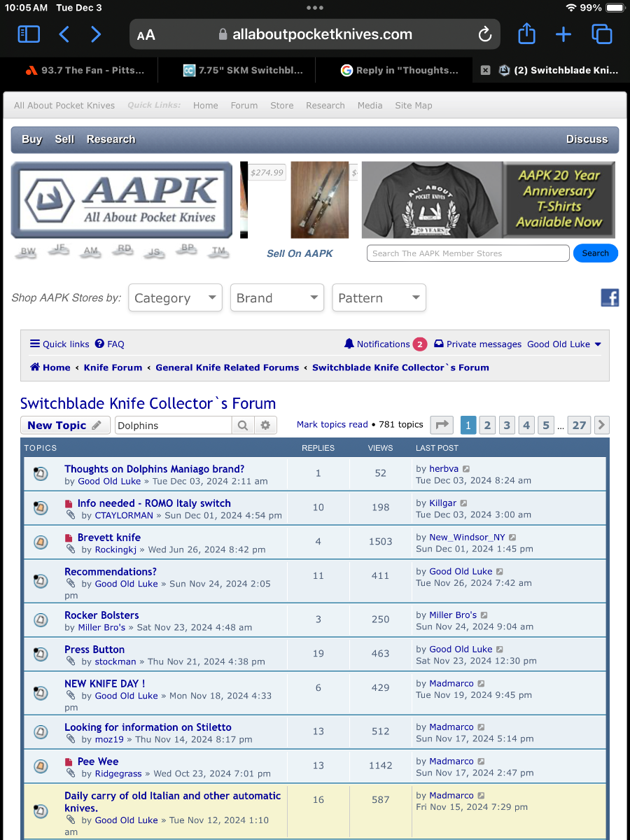This screenshot has width=630, height=840.
Task: Open Store in top quick links
Action: click(282, 106)
